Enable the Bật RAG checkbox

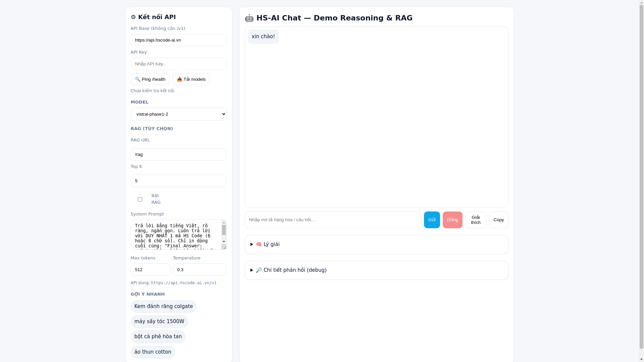pyautogui.click(x=140, y=199)
